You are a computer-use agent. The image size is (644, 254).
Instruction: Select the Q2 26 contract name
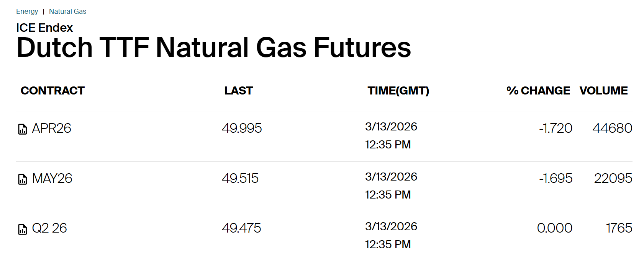point(49,228)
